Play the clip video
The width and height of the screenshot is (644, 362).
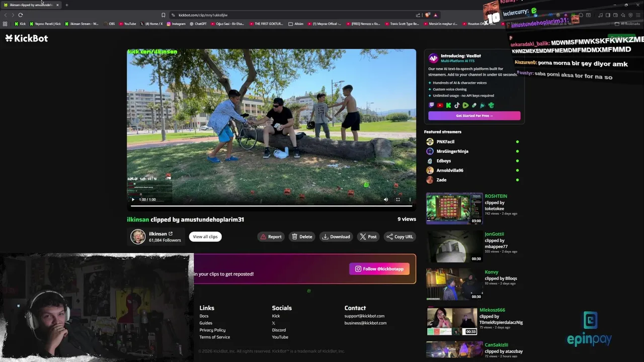[x=133, y=200]
